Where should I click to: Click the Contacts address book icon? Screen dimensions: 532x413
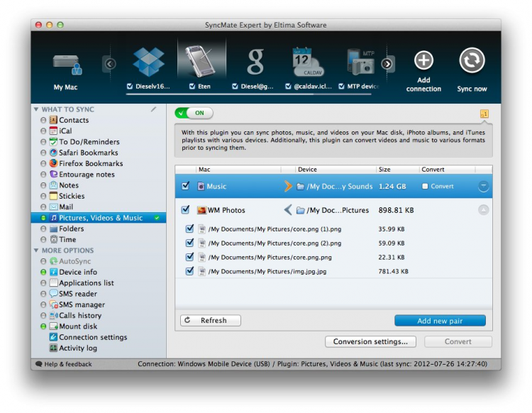click(53, 120)
